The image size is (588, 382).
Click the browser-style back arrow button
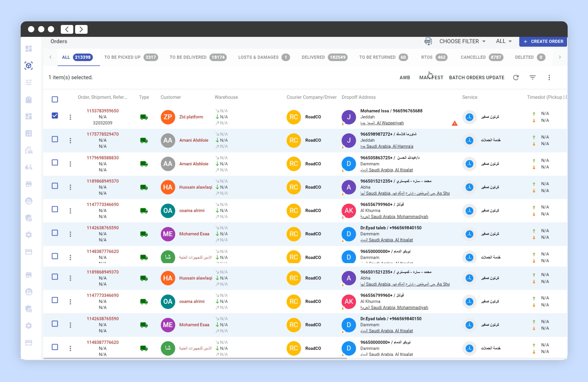67,29
